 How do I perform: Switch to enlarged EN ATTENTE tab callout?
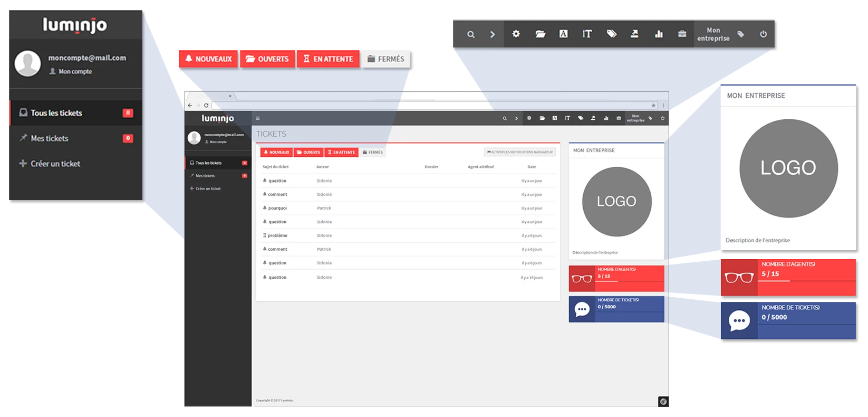[328, 59]
